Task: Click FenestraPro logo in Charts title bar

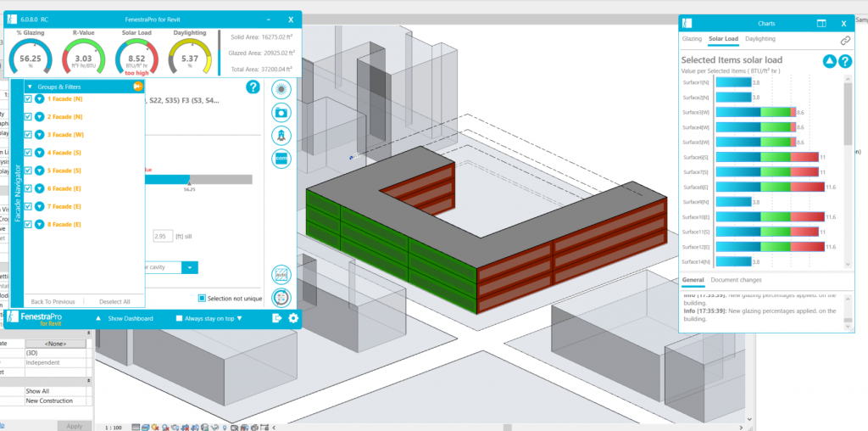Action: 687,24
